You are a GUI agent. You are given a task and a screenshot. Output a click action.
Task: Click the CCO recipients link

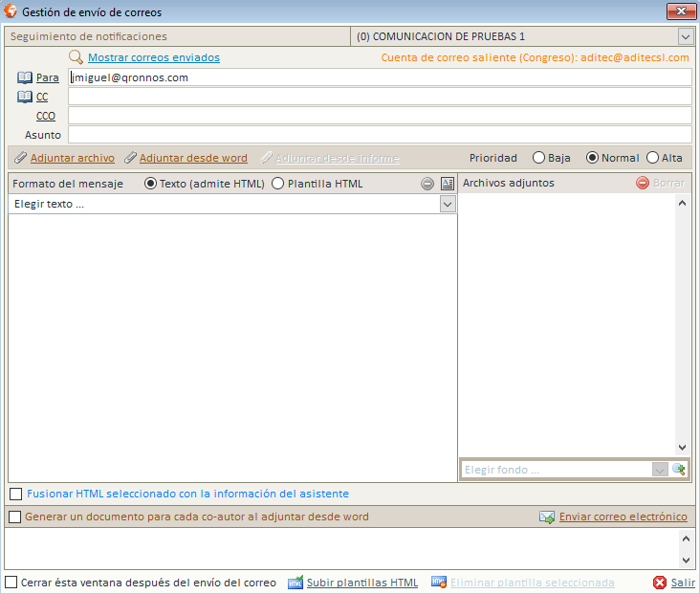(x=46, y=116)
